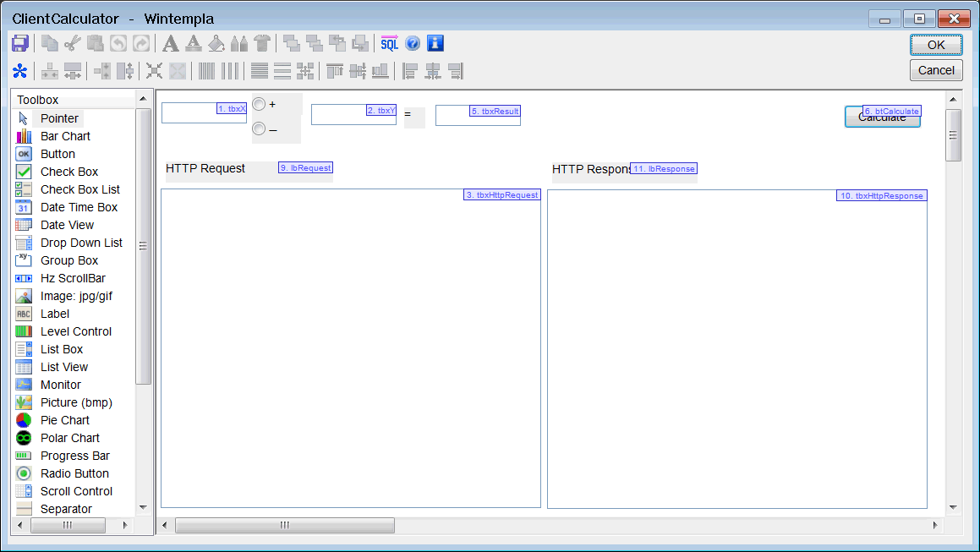Screen dimensions: 980x552
Task: Click the blue asterisk icon
Action: pos(20,71)
